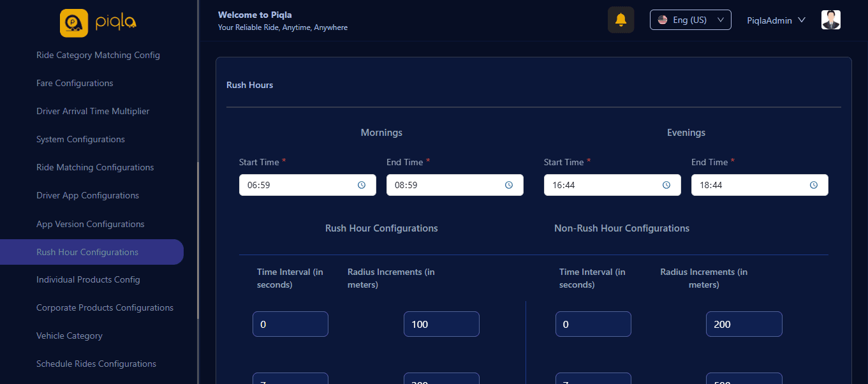Click the Evenings End Time field 18:44
This screenshot has width=868, height=384.
[760, 185]
